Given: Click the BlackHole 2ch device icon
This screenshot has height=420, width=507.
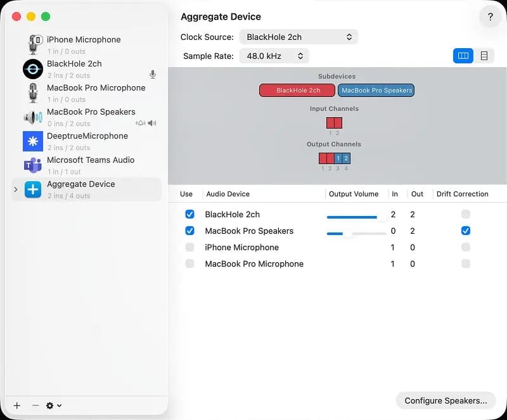Looking at the screenshot, I should (32, 68).
